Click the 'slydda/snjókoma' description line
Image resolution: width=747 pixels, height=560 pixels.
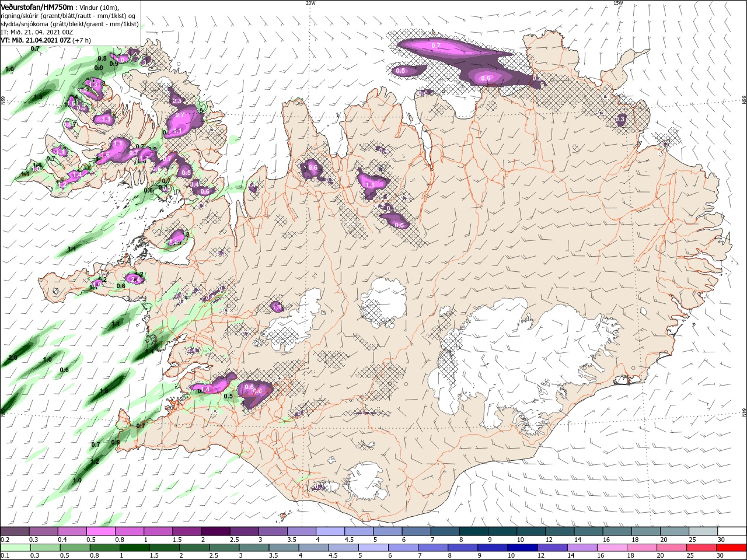coord(69,24)
